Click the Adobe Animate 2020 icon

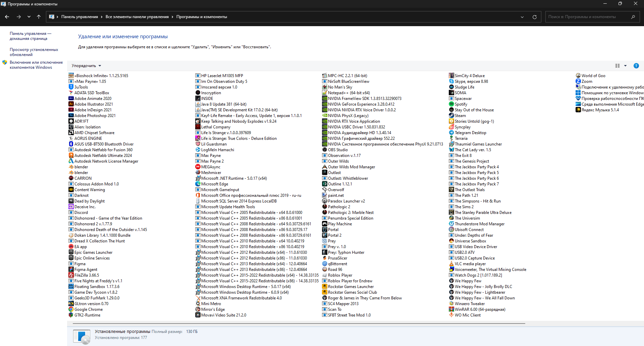point(71,99)
